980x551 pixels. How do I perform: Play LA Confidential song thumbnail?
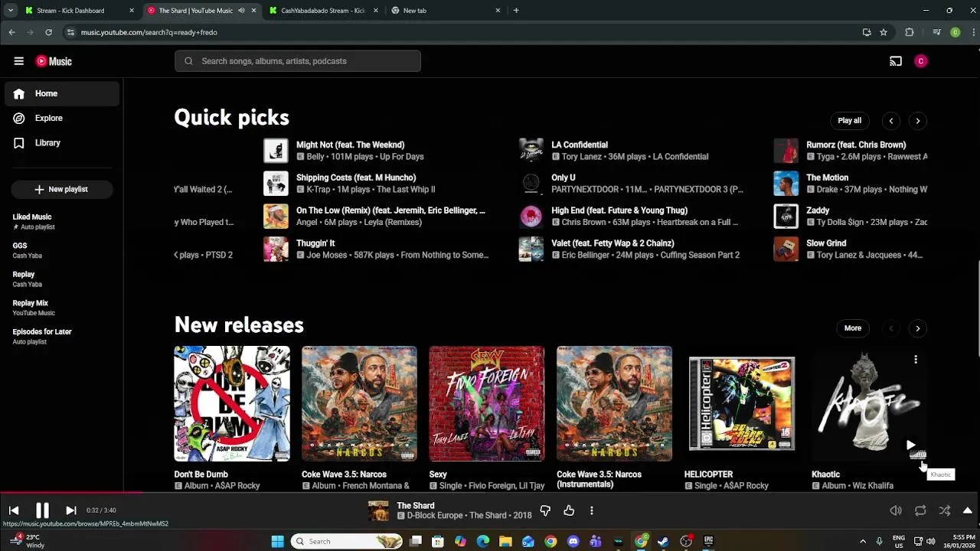[531, 151]
